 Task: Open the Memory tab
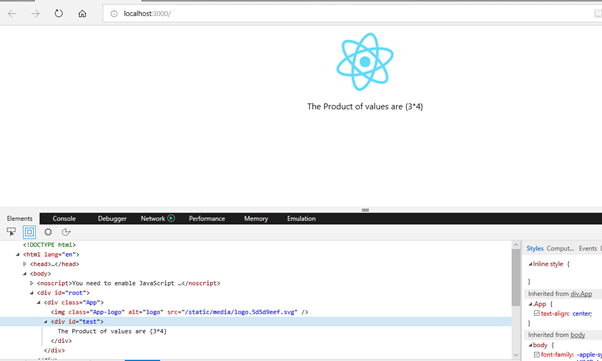tap(256, 219)
